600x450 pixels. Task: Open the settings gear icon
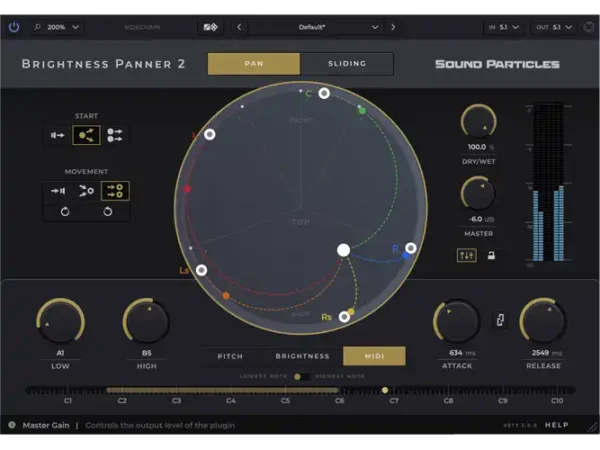click(x=589, y=27)
